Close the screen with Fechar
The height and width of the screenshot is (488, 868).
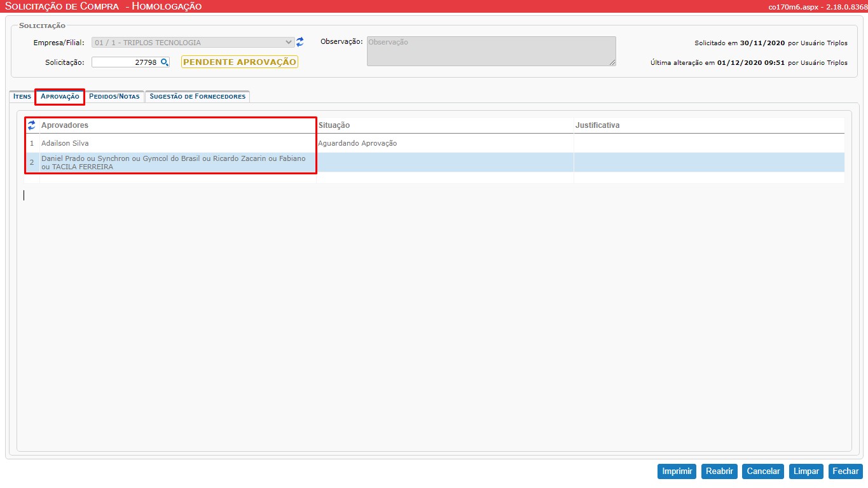click(845, 471)
